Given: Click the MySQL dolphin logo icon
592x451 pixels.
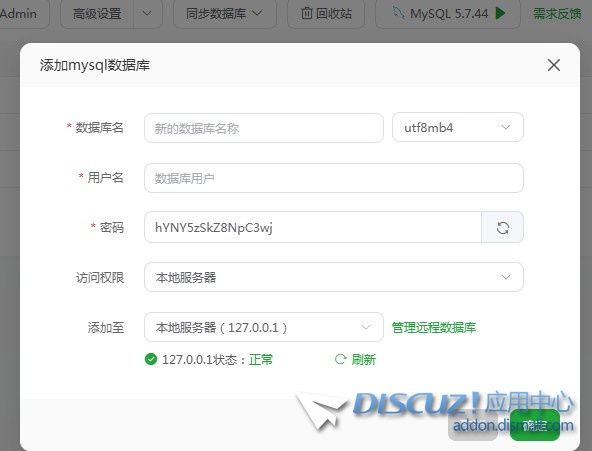Looking at the screenshot, I should (x=398, y=13).
